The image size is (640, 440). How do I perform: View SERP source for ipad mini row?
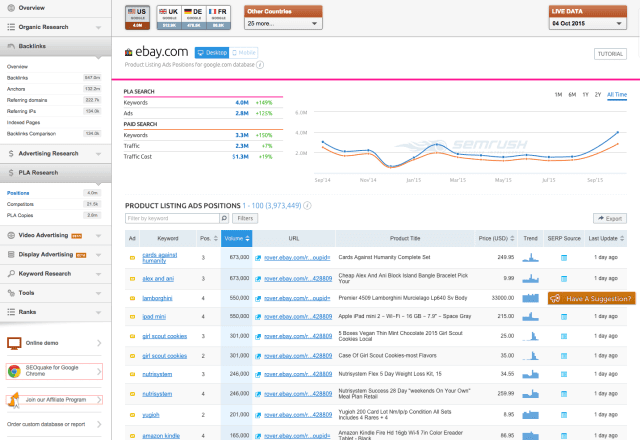(564, 317)
